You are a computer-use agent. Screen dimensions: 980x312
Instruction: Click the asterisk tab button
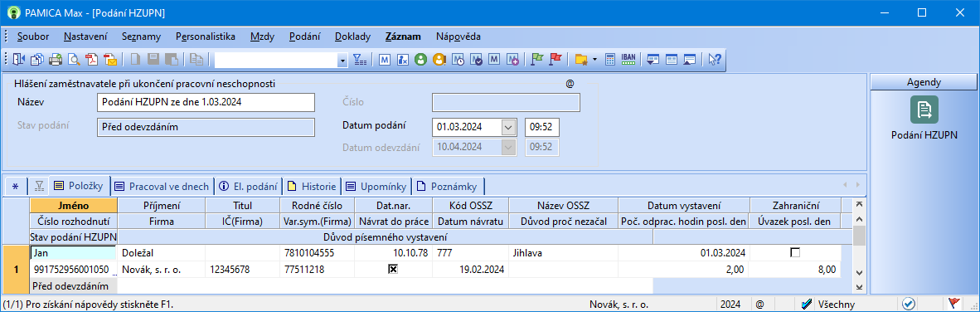pyautogui.click(x=16, y=186)
